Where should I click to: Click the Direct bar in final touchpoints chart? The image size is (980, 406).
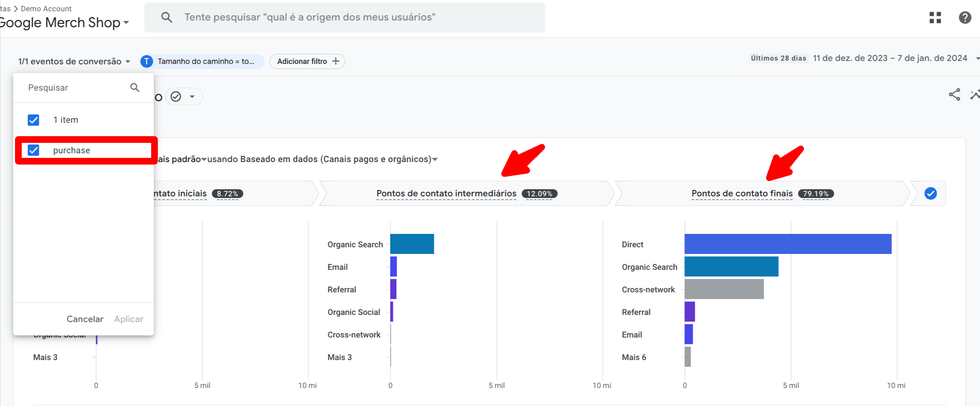pos(788,244)
